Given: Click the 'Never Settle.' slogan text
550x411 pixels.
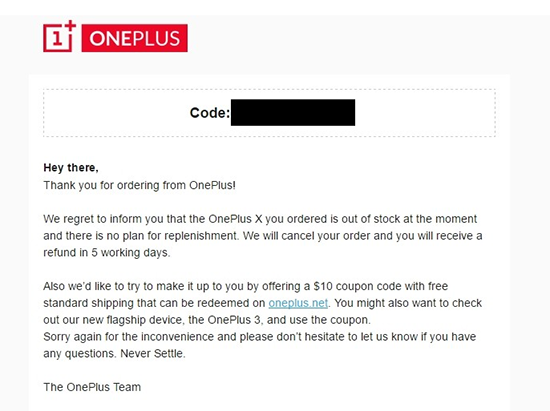Looking at the screenshot, I should pos(153,353).
